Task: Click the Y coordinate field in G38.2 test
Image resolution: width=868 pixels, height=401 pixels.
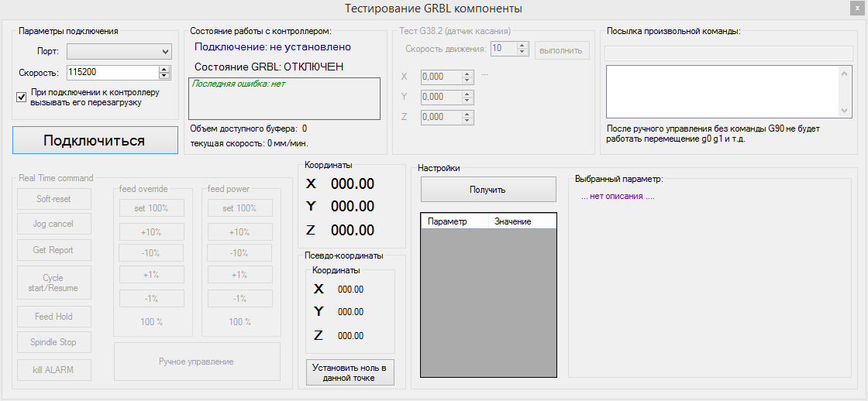Action: coord(441,97)
